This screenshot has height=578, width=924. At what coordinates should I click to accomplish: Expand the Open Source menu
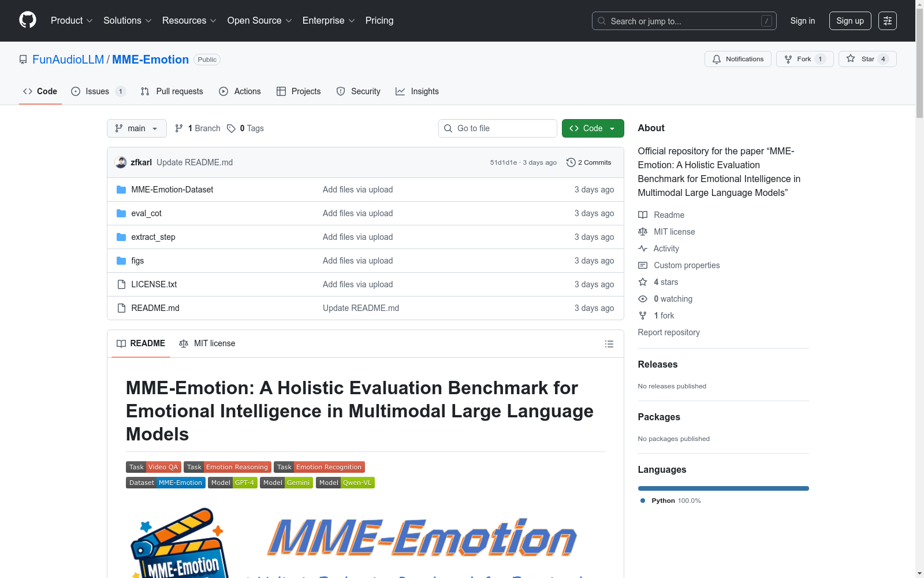point(260,21)
